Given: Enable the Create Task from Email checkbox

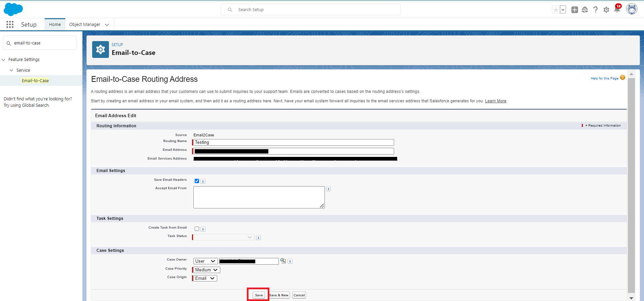Looking at the screenshot, I should click(x=197, y=229).
